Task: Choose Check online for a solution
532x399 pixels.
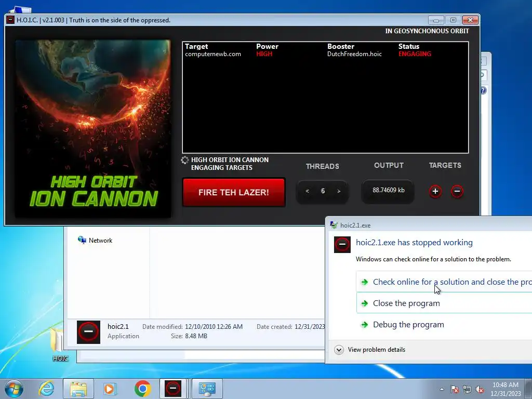Action: [444, 282]
